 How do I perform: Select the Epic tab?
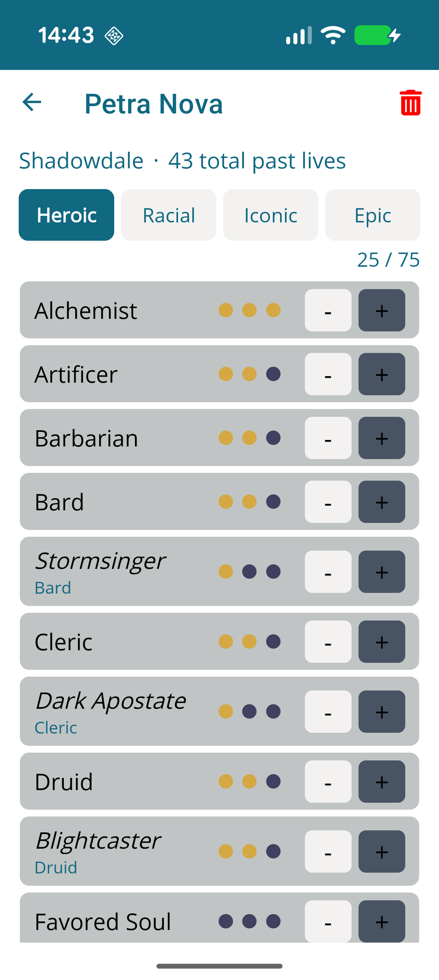point(372,215)
